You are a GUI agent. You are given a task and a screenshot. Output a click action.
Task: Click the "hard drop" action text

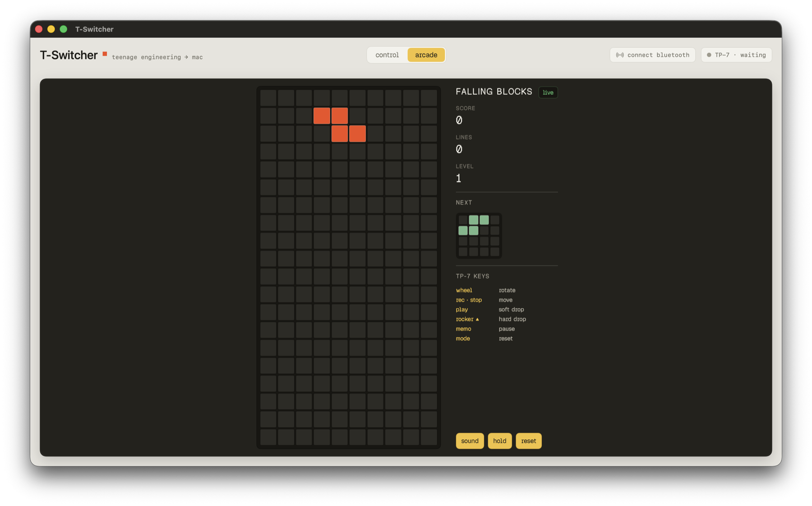pos(512,319)
